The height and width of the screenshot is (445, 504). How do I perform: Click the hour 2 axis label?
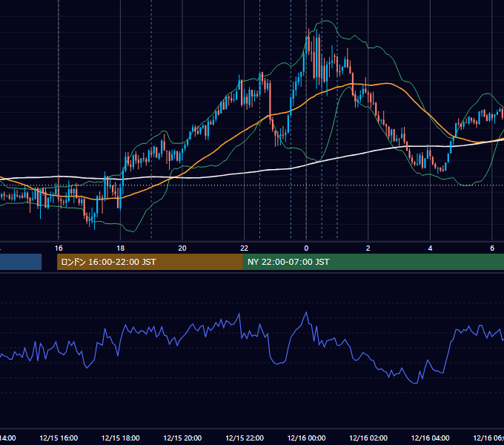pos(368,248)
